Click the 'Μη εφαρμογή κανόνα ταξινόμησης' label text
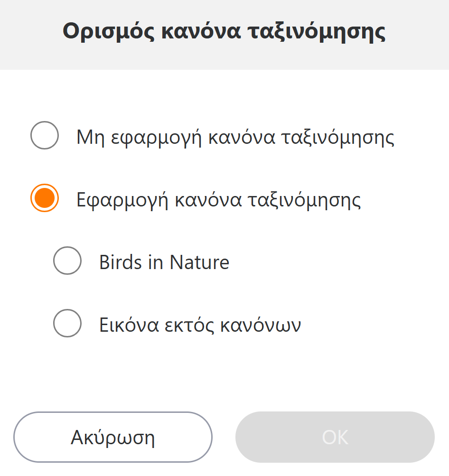 235,137
